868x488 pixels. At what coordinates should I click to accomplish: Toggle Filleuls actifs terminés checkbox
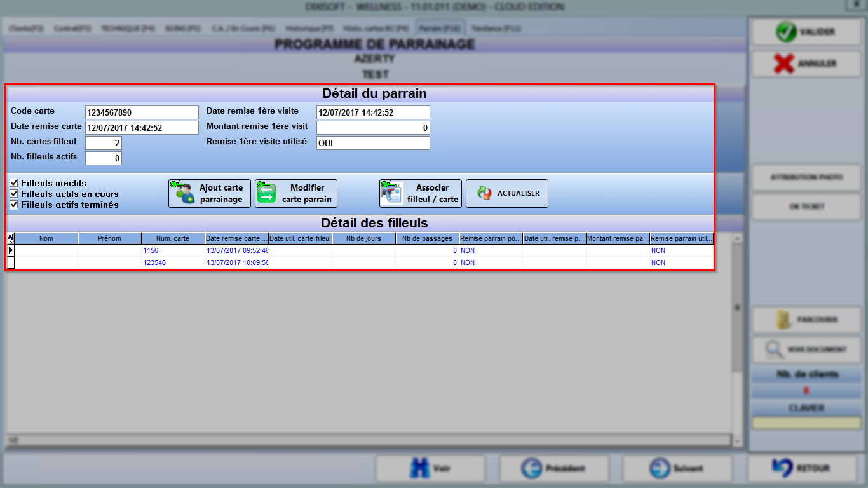(x=14, y=205)
